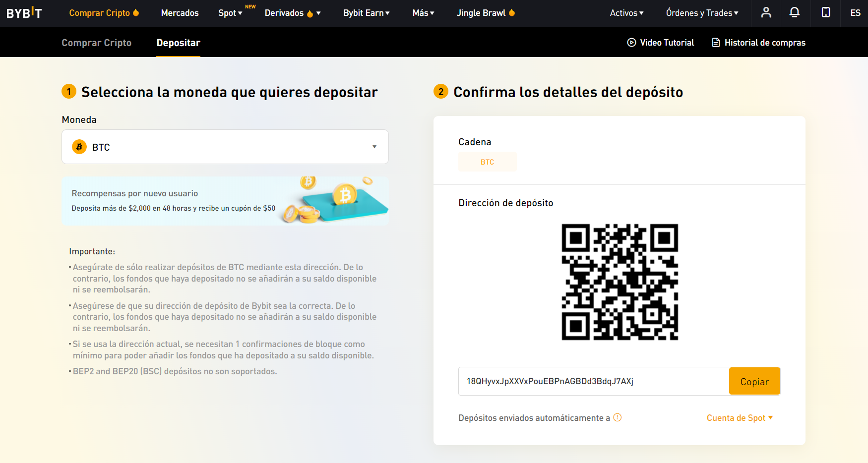The height and width of the screenshot is (463, 868).
Task: Click the 'Cadena' label
Action: point(475,142)
